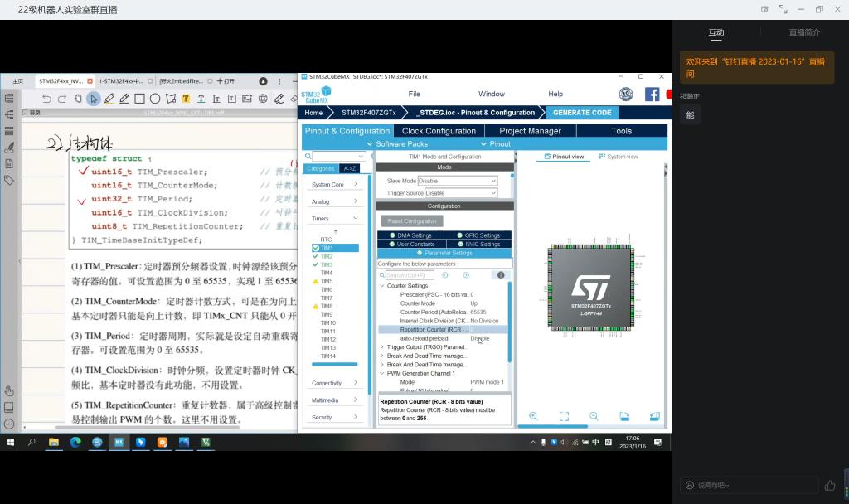Expand the System Core category
This screenshot has width=849, height=504.
[x=335, y=185]
